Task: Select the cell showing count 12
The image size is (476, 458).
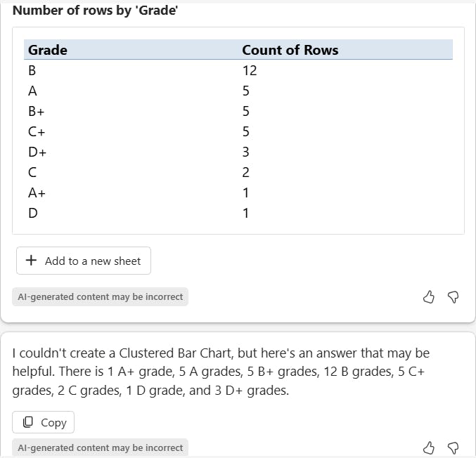Action: click(250, 70)
